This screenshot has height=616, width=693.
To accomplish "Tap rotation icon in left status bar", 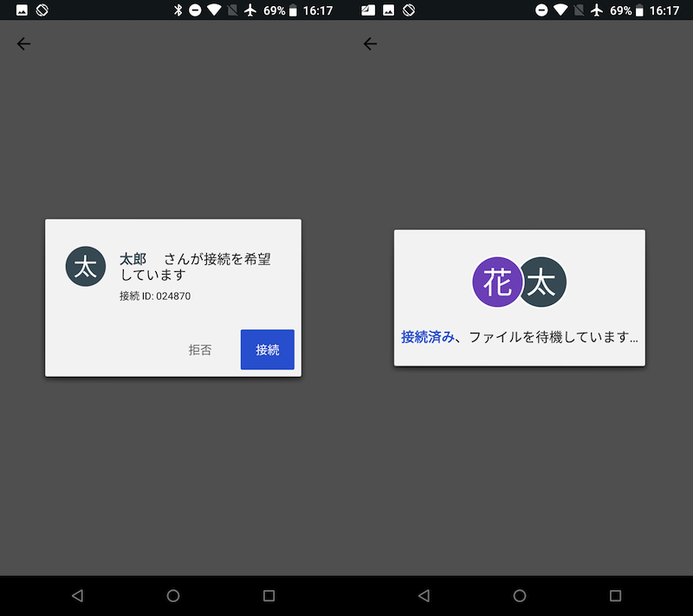I will point(42,10).
